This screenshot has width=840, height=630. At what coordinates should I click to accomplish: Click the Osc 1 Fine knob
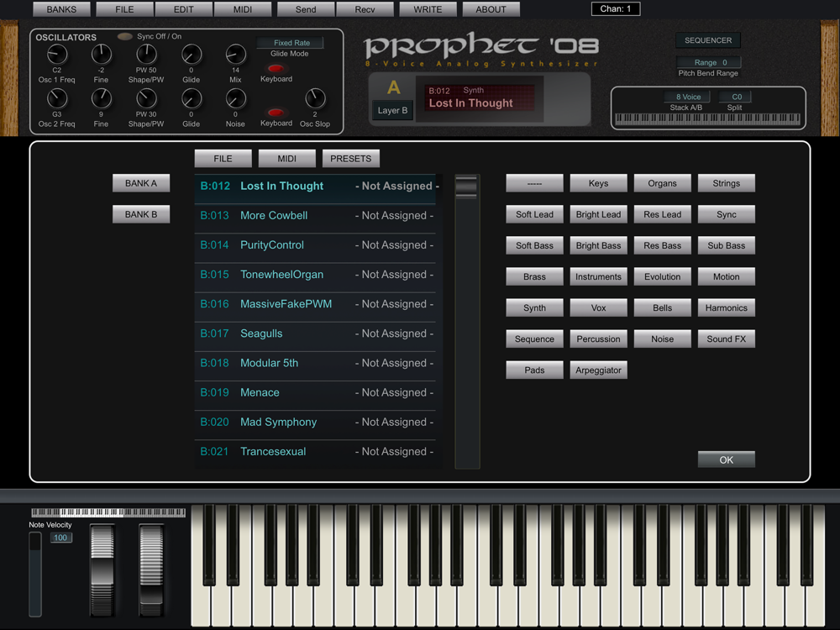[x=102, y=54]
